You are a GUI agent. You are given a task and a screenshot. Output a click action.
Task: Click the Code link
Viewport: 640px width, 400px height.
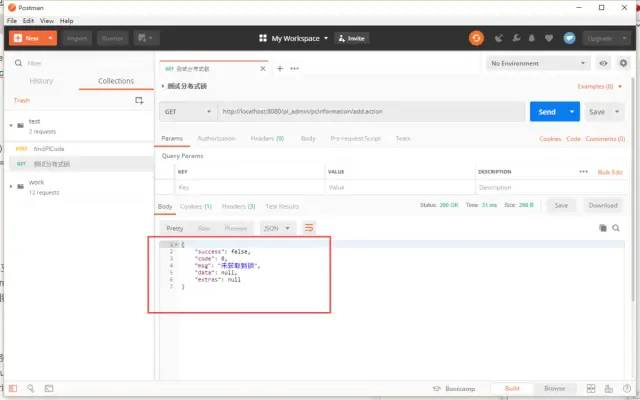573,139
